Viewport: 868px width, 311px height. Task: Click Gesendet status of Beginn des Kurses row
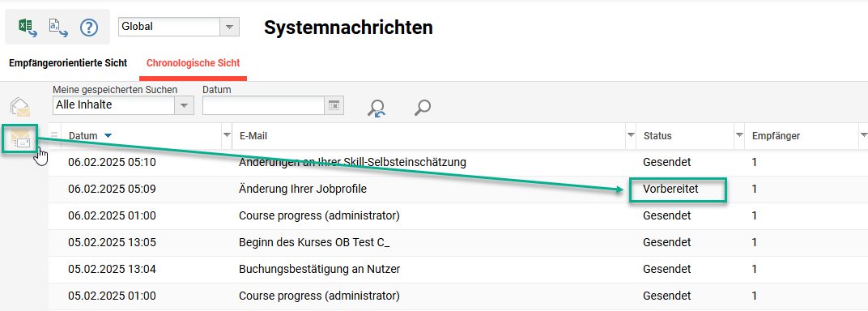point(667,242)
